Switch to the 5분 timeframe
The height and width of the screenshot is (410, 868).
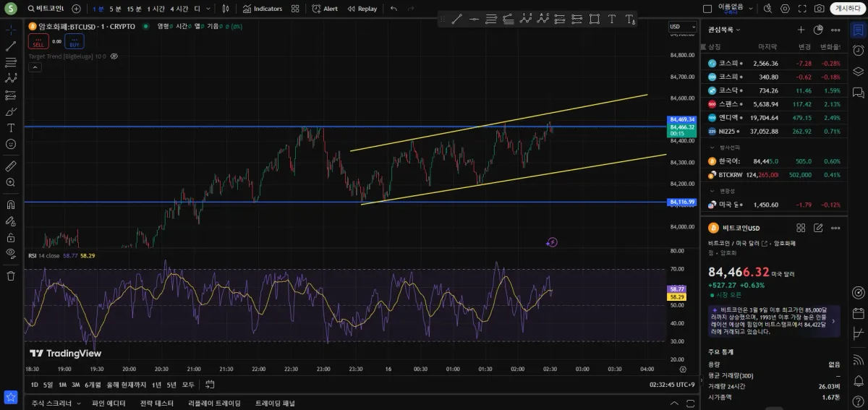point(115,9)
